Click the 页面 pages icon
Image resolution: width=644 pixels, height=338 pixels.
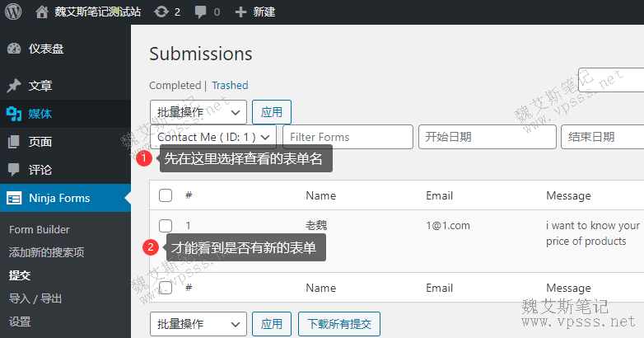[14, 142]
